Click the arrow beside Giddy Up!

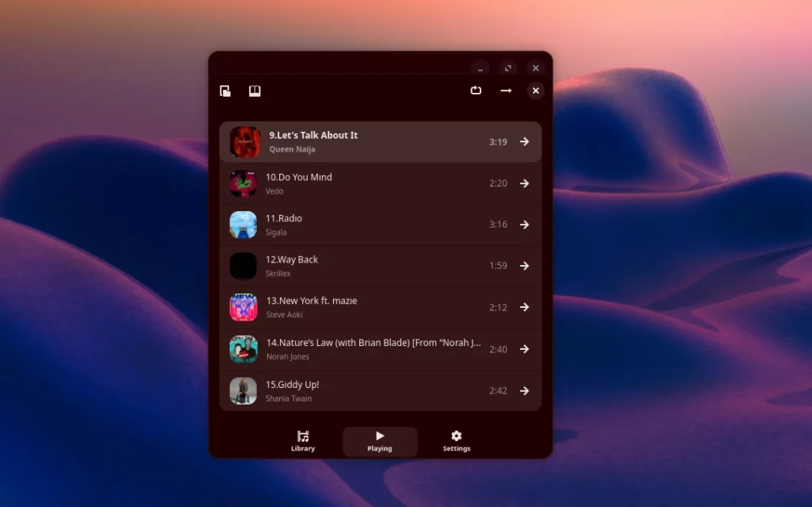[x=524, y=390]
